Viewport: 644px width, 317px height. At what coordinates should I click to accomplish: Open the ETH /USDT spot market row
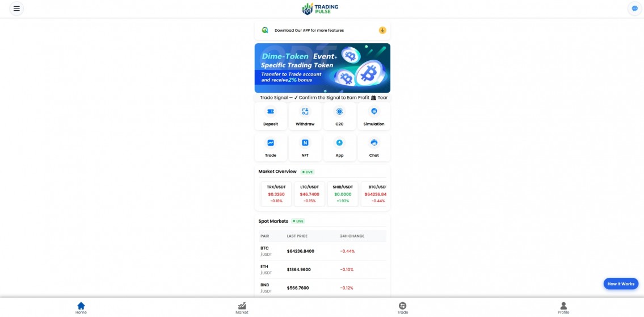[x=322, y=269]
